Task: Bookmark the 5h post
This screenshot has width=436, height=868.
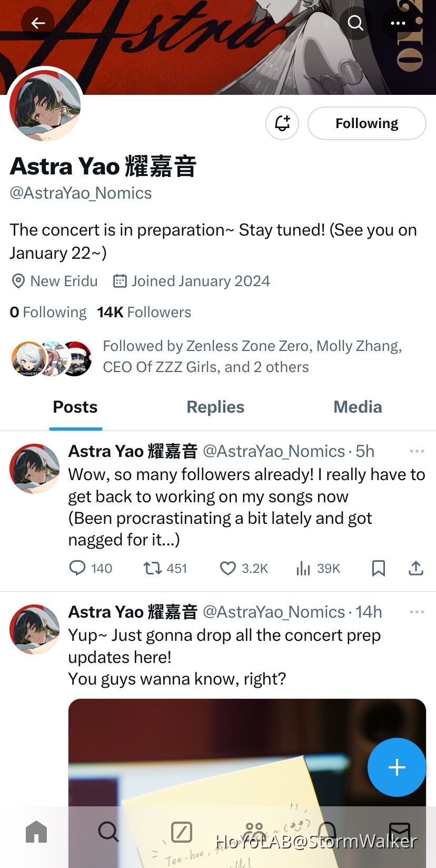Action: (379, 568)
